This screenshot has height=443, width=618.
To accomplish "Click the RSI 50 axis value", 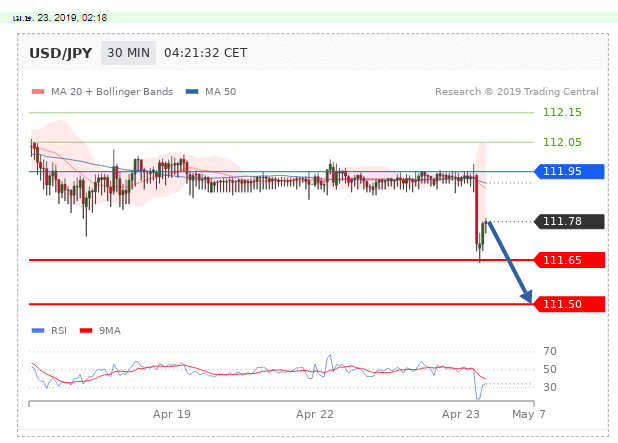I will coord(550,369).
